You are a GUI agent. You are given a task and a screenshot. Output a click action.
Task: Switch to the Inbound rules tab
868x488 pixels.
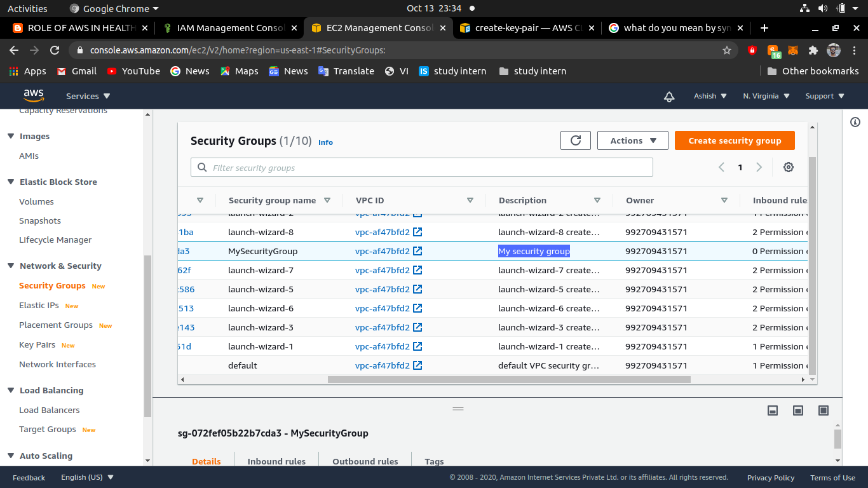[x=276, y=461]
